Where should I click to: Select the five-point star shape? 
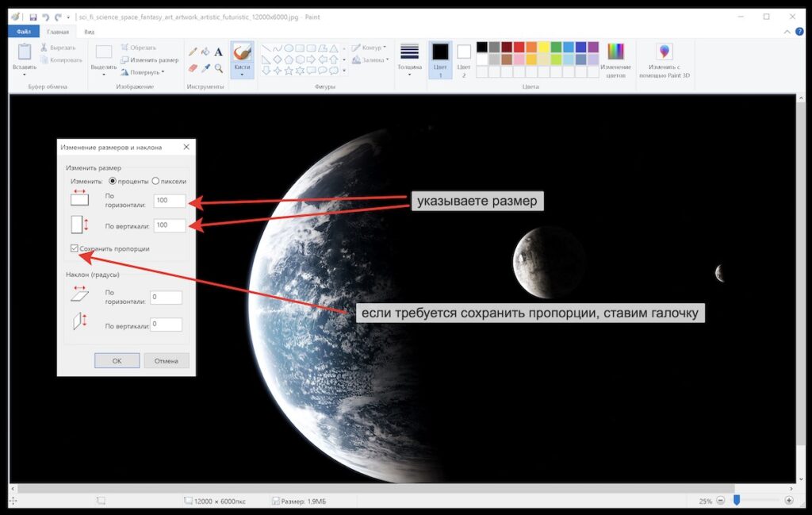click(289, 71)
